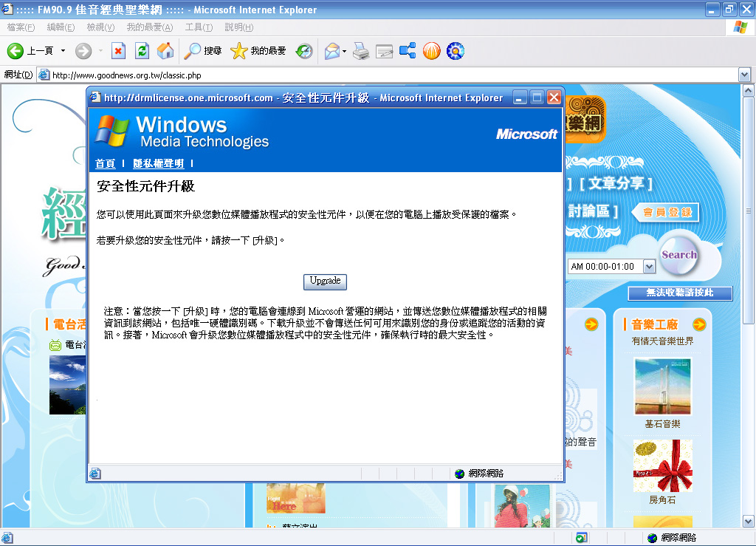This screenshot has width=756, height=546.
Task: Print the page using the printer icon
Action: pos(360,51)
